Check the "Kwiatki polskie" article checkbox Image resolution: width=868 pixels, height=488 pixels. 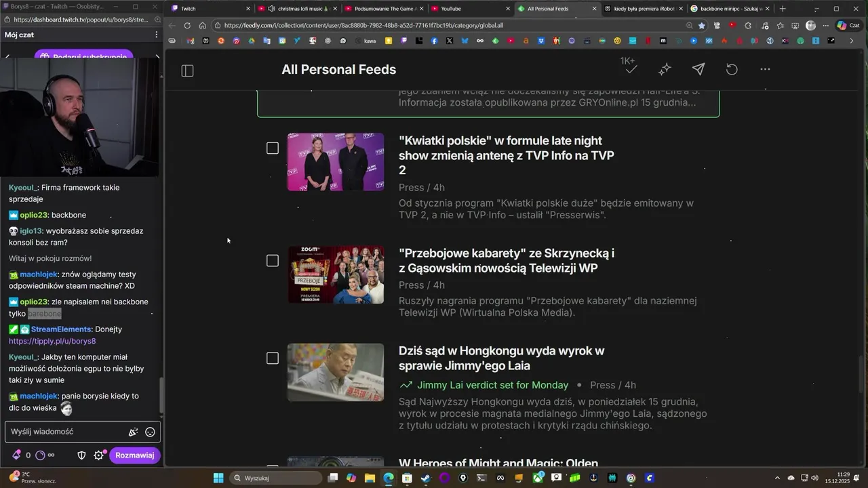coord(273,148)
